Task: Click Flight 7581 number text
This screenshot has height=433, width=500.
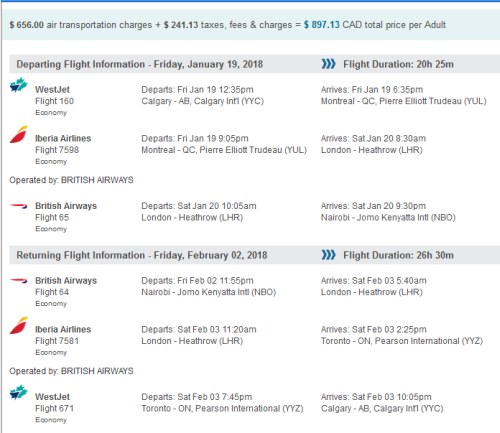Action: pyautogui.click(x=57, y=341)
